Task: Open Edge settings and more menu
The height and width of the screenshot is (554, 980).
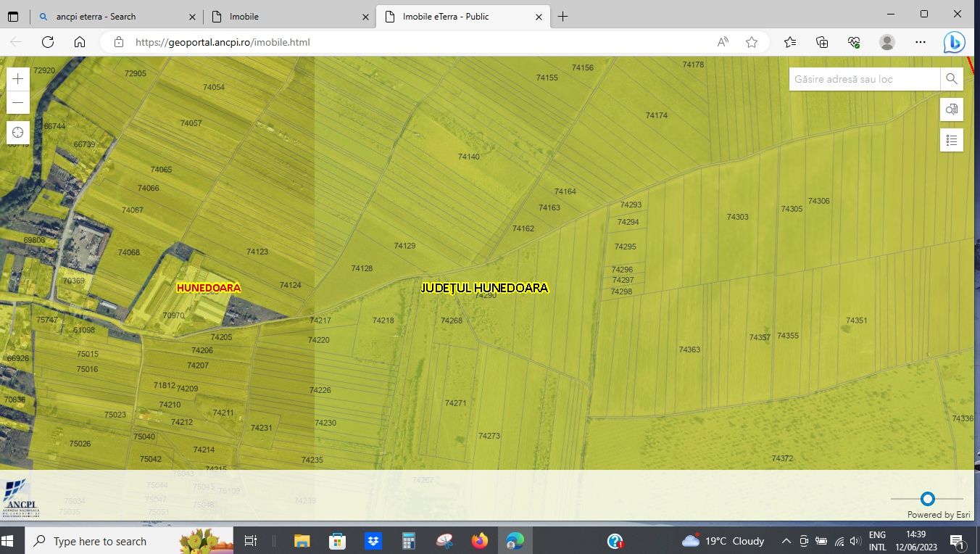Action: point(921,42)
